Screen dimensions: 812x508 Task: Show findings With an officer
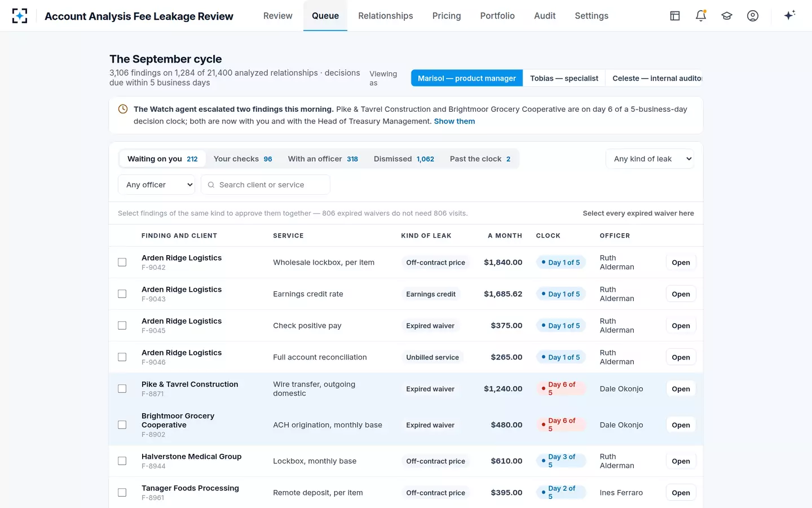[x=323, y=159]
